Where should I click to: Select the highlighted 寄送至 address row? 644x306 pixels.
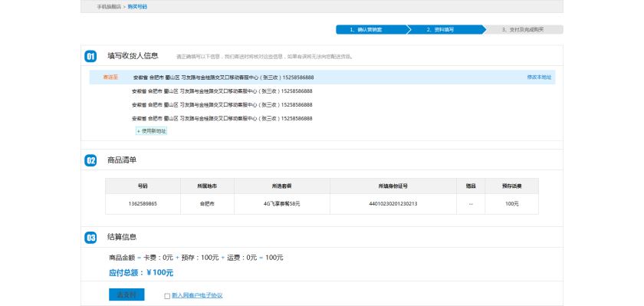(323, 77)
